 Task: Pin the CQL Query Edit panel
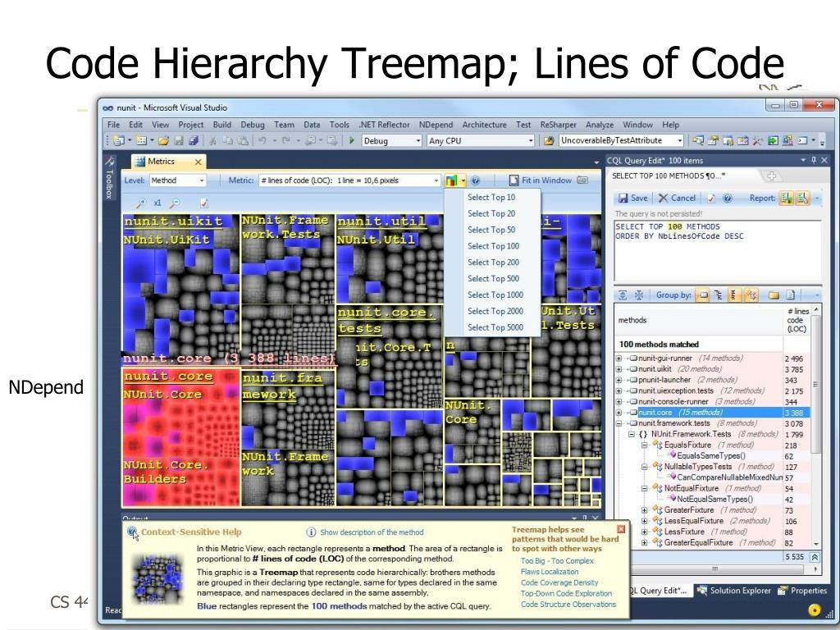point(814,160)
